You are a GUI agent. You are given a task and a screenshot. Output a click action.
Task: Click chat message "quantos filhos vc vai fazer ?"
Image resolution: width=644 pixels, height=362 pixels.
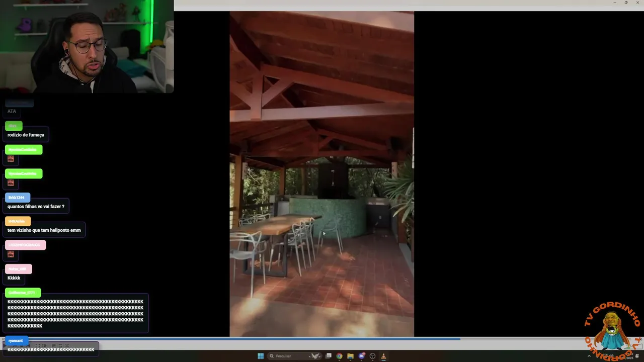[36, 207]
